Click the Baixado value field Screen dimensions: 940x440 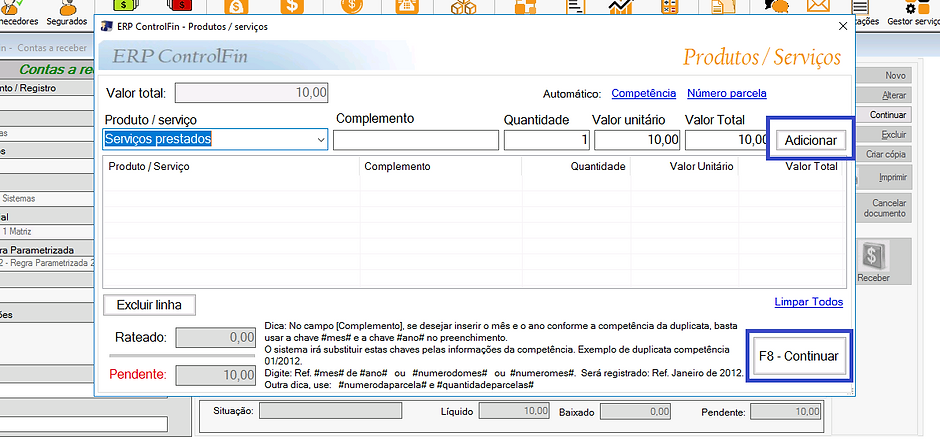[x=636, y=411]
